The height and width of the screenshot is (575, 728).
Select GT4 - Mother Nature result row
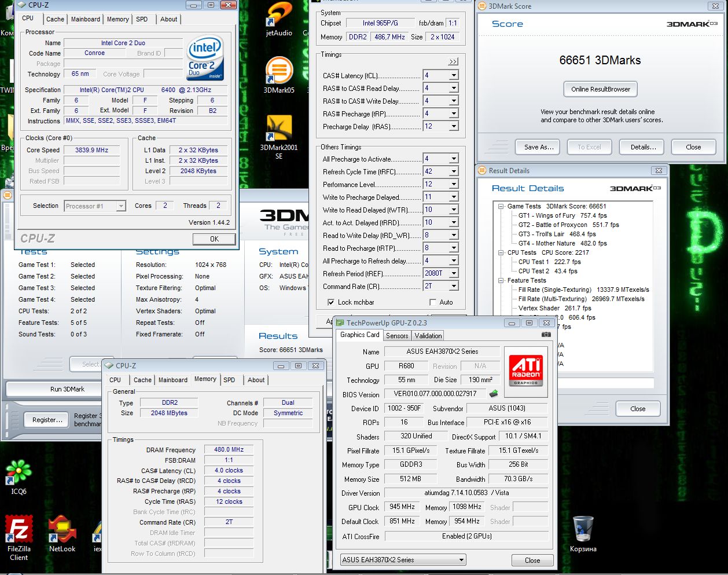(562, 243)
